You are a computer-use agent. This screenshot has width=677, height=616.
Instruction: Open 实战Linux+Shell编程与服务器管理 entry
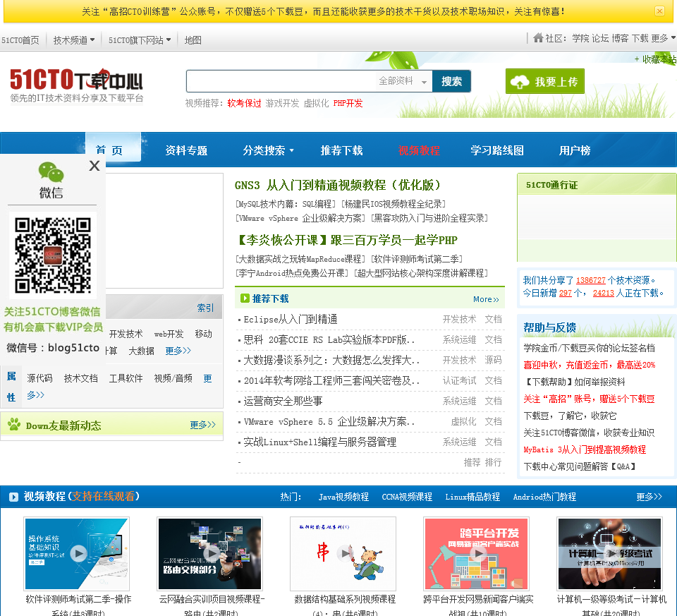pyautogui.click(x=320, y=442)
